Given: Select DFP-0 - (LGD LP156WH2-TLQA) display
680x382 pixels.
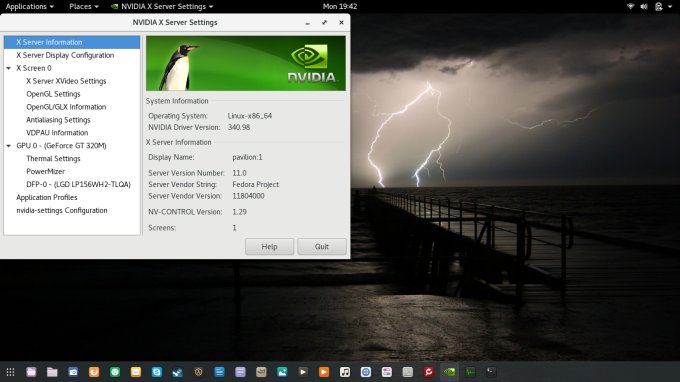Looking at the screenshot, I should click(x=78, y=184).
